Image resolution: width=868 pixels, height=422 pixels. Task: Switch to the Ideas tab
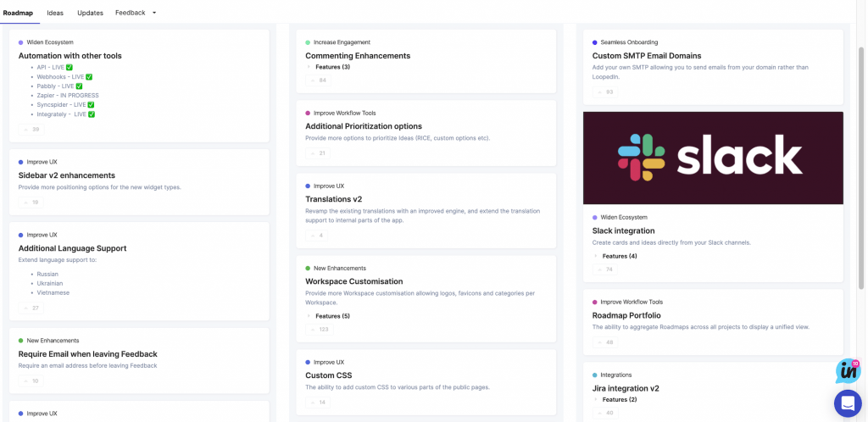click(55, 13)
